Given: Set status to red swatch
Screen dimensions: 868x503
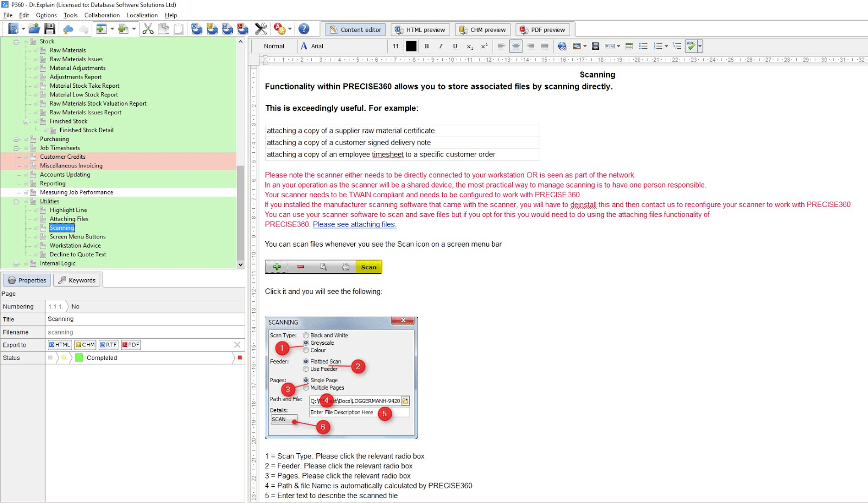Looking at the screenshot, I should (x=240, y=358).
